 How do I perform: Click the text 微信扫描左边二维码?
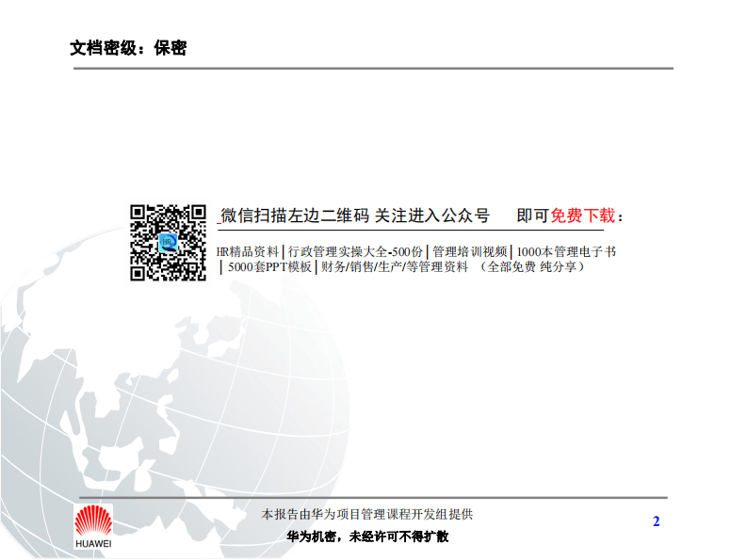(295, 216)
